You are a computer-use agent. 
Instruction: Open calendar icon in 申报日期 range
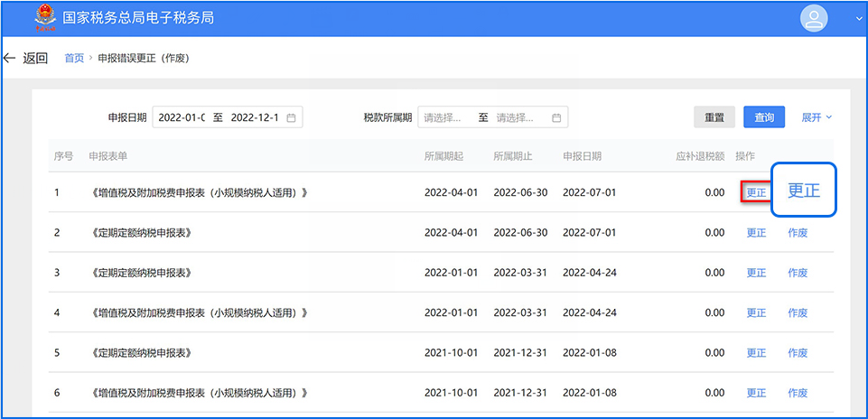point(291,117)
